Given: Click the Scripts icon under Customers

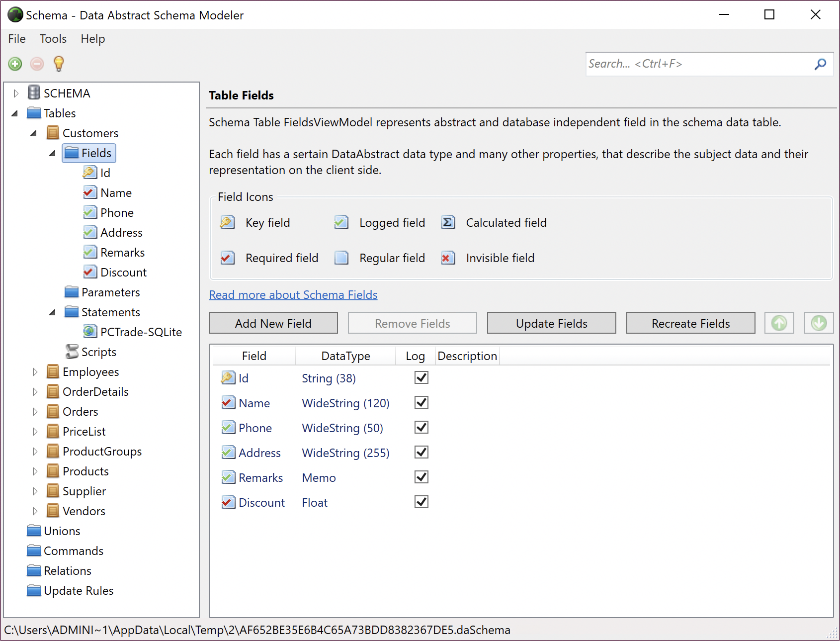Looking at the screenshot, I should tap(72, 352).
